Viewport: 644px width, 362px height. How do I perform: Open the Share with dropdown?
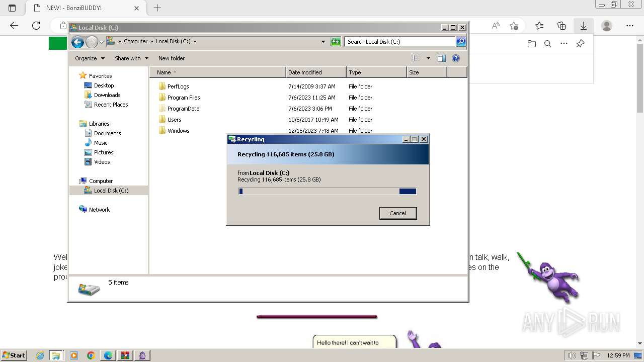(131, 58)
